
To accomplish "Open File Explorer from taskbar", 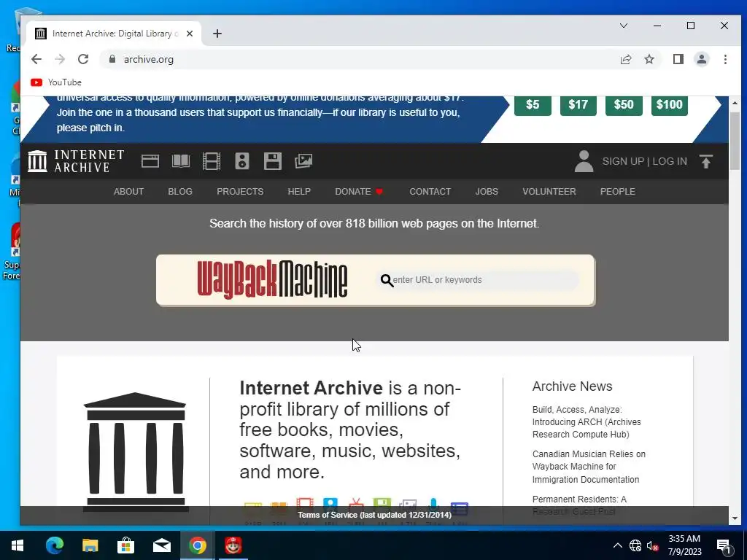I will coord(90,545).
